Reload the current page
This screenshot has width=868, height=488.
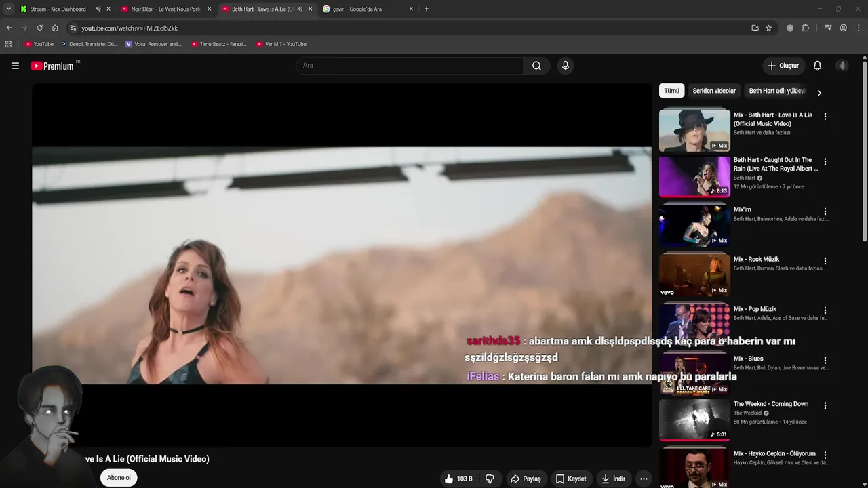pos(39,28)
